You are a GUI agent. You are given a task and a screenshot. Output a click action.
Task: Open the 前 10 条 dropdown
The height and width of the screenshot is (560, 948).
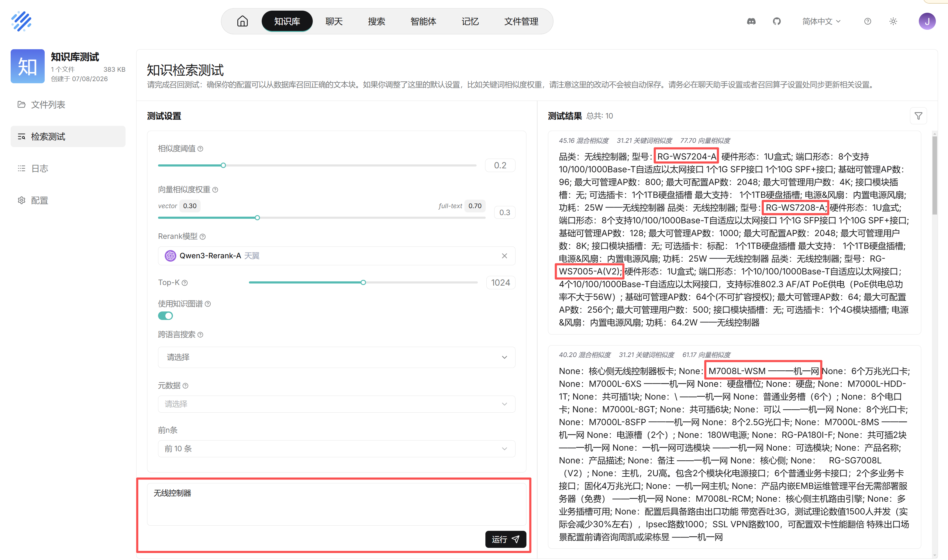336,448
